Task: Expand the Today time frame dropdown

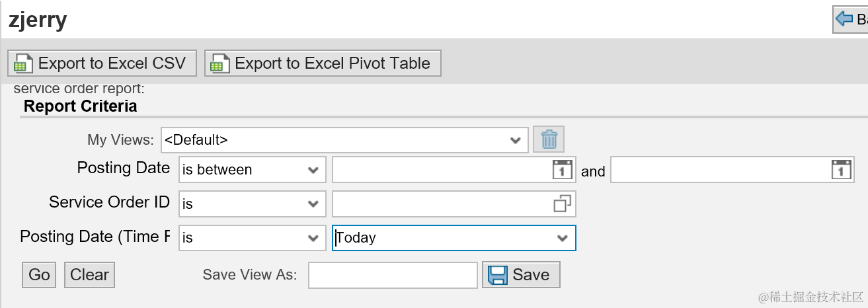Action: click(x=563, y=238)
